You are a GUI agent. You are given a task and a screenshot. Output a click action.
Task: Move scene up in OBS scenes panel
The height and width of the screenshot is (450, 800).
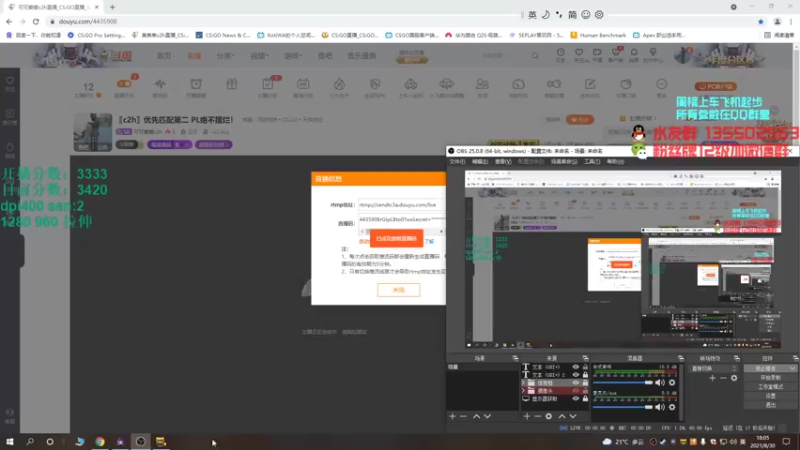(x=476, y=416)
